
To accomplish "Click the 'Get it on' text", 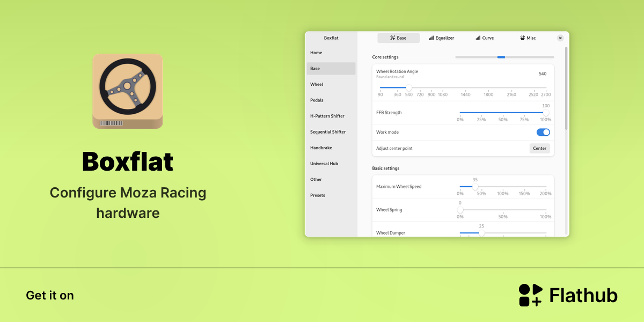I will pyautogui.click(x=50, y=295).
